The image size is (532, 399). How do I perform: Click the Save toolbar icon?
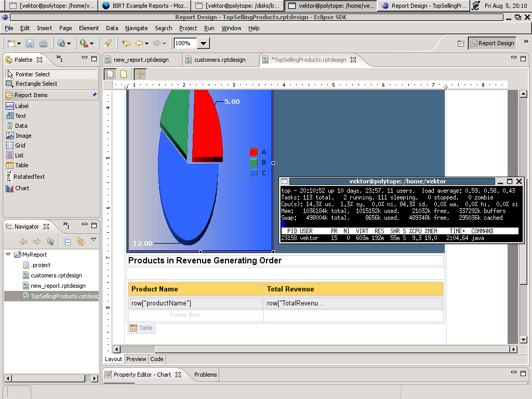[x=30, y=44]
